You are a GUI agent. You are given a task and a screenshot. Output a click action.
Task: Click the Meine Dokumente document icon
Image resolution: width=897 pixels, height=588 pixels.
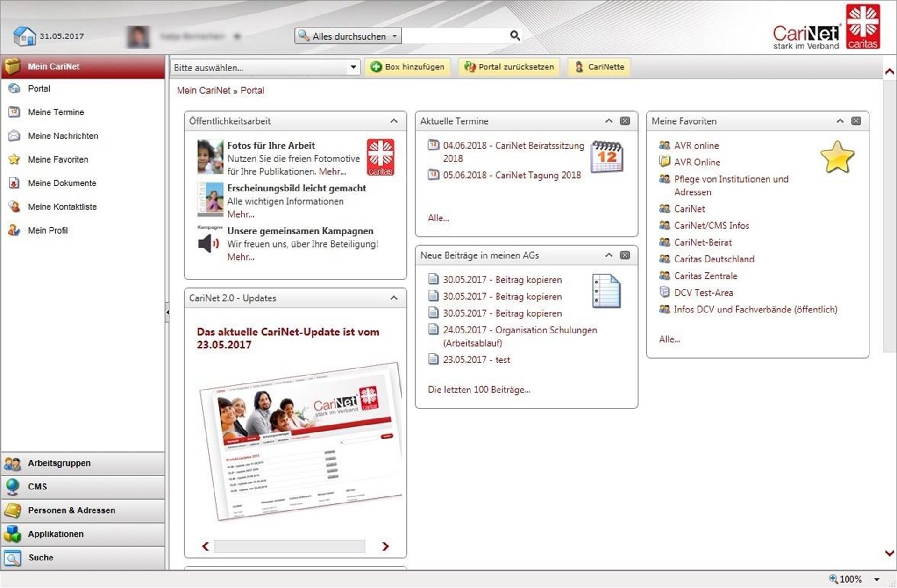click(x=14, y=183)
